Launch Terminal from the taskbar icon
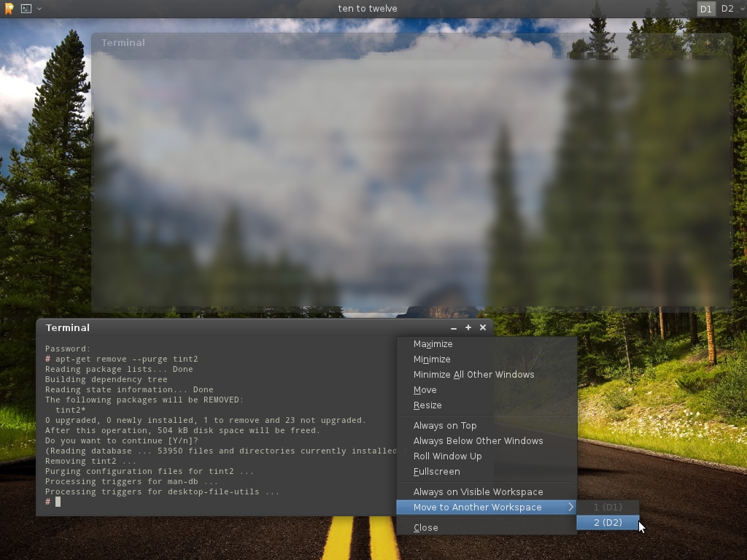The width and height of the screenshot is (747, 560). 26,9
